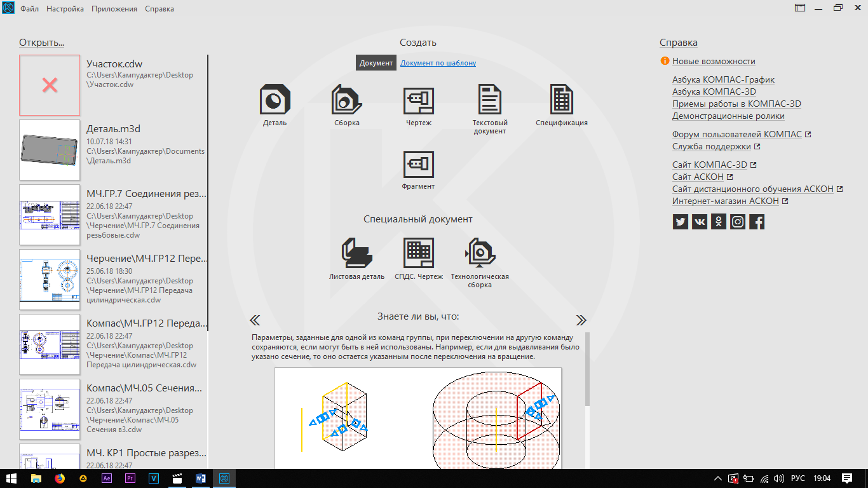The image size is (868, 488).
Task: Open Новые возможности link
Action: tap(714, 61)
